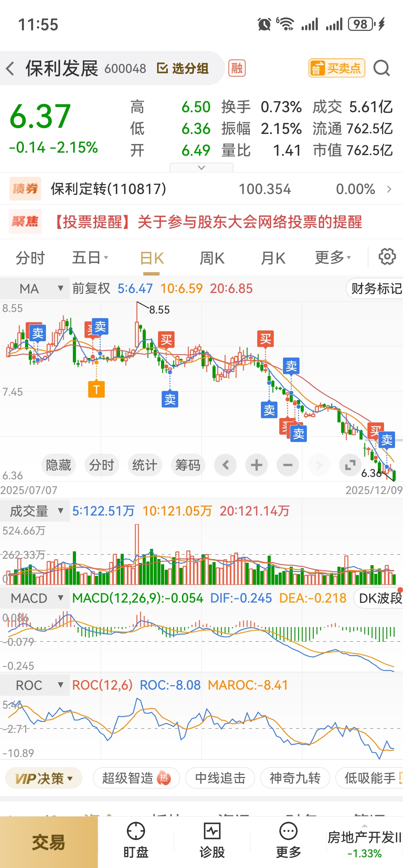
Task: Select the 超级智造 strategy chip
Action: click(x=136, y=778)
